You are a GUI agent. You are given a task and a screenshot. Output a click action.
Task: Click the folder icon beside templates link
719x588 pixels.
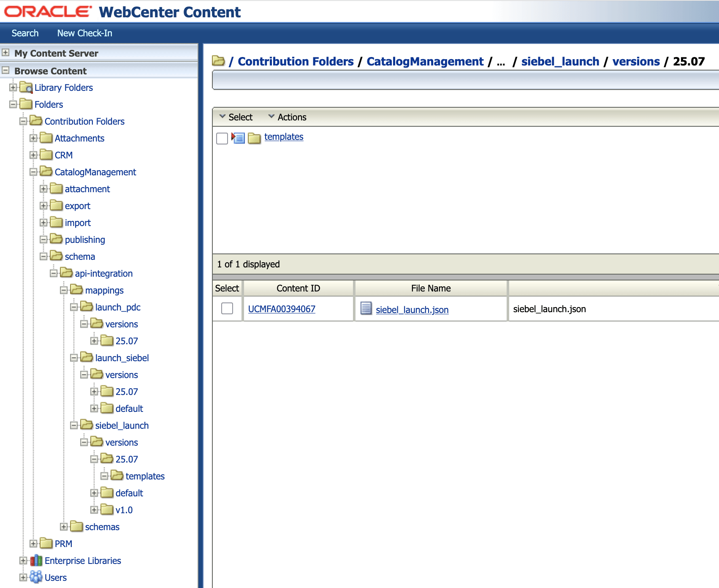[254, 138]
